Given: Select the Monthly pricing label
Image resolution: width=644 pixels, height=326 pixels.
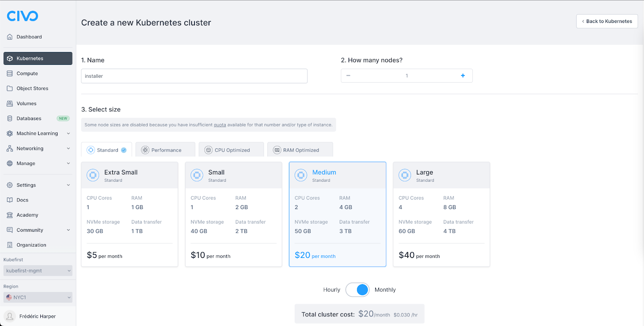Looking at the screenshot, I should pos(385,290).
